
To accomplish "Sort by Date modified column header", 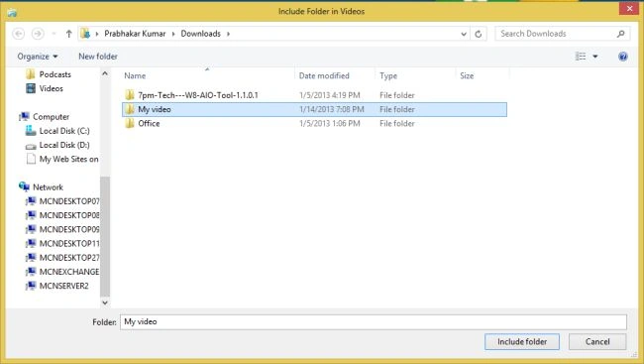I will tap(324, 75).
